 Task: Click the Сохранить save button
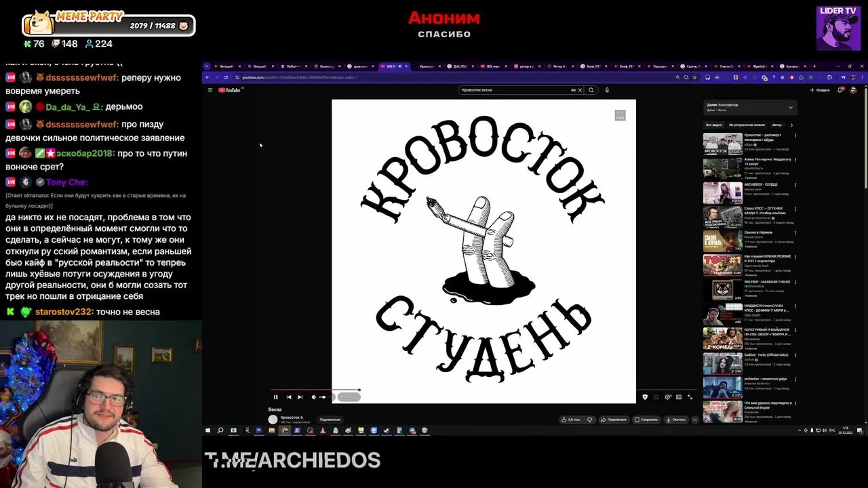(x=646, y=420)
